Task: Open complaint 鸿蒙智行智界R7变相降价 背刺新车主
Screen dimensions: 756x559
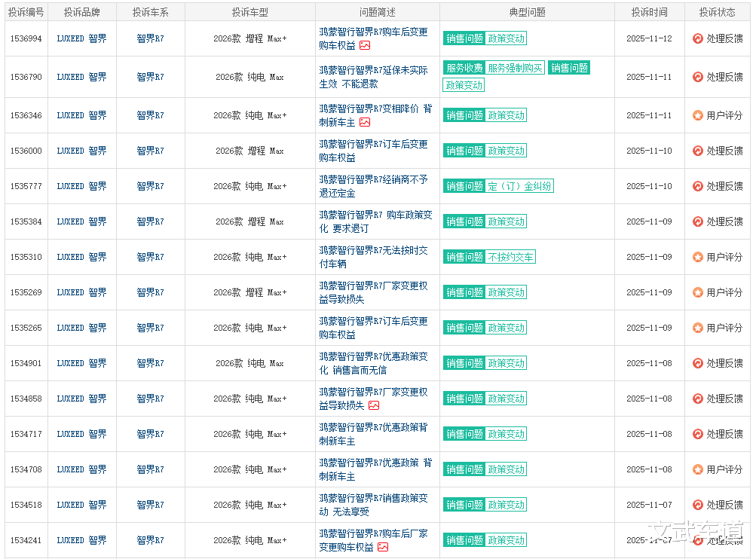Action: tap(375, 116)
